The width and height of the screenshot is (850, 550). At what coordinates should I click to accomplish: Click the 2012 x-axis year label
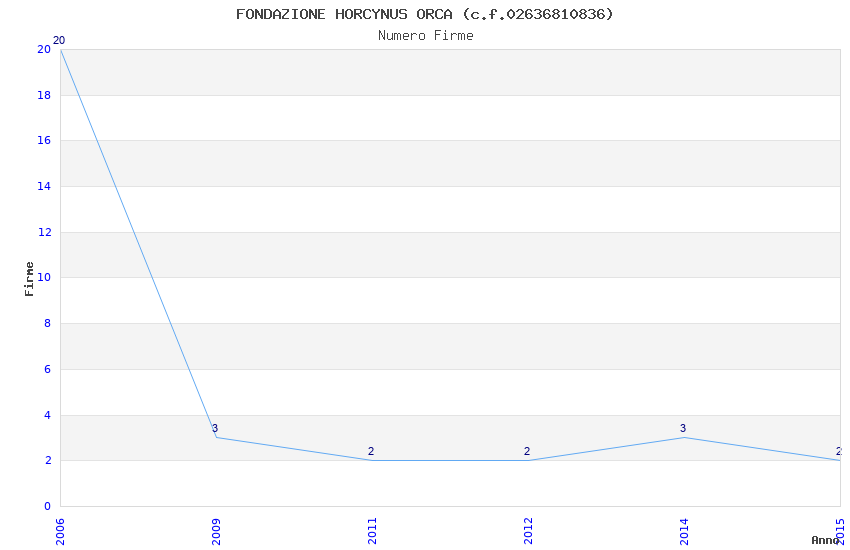(x=529, y=532)
